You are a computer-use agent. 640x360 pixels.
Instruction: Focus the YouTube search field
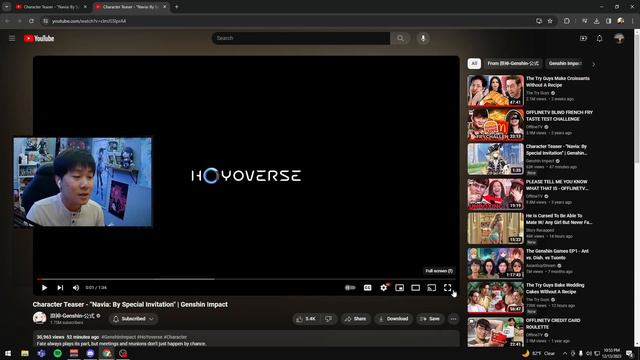click(301, 38)
